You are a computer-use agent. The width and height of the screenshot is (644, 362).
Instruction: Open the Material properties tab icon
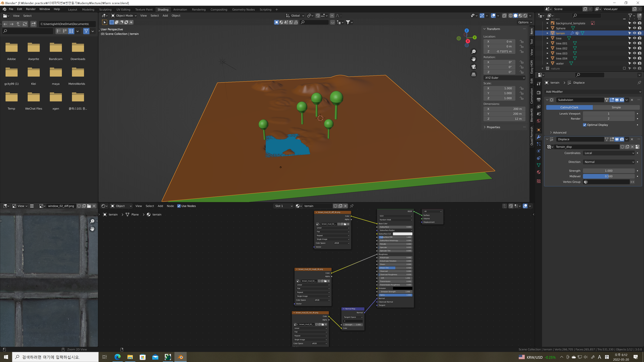coord(539,172)
